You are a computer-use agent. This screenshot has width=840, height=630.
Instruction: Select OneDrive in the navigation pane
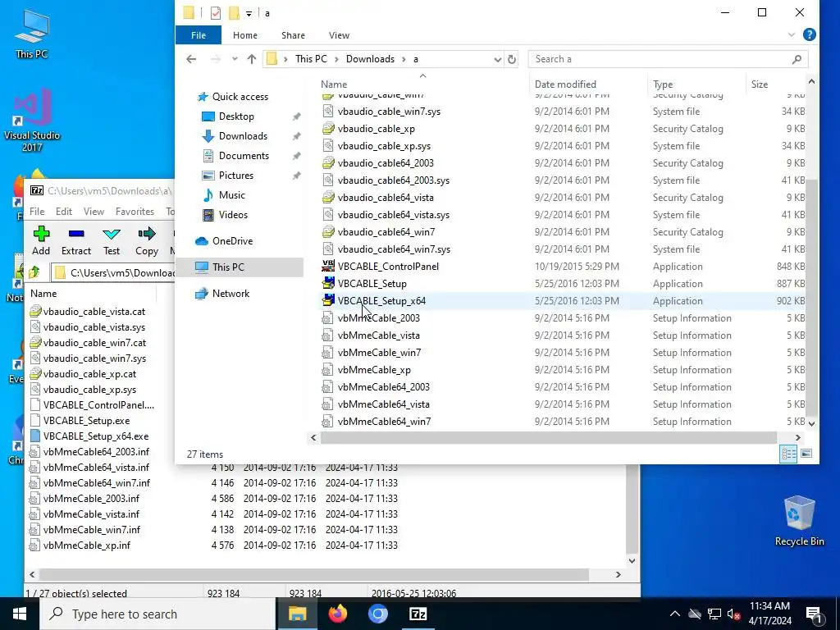[232, 241]
